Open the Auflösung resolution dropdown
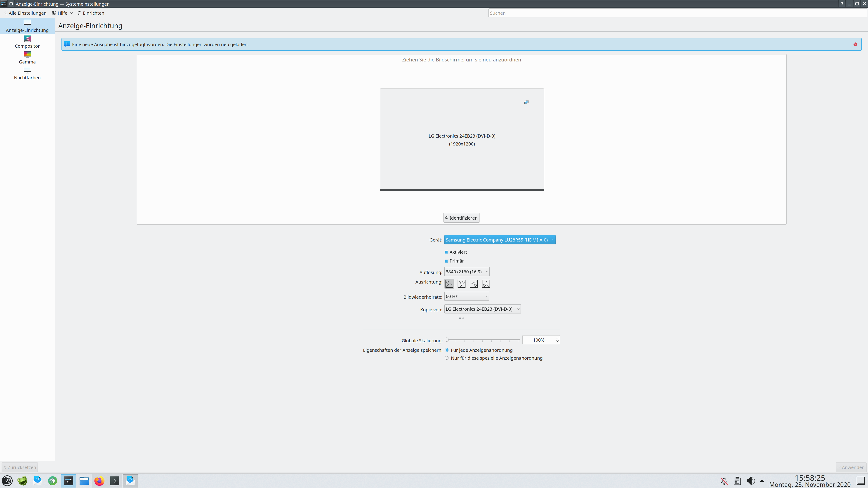Screen dimensions: 868x488 pyautogui.click(x=467, y=272)
